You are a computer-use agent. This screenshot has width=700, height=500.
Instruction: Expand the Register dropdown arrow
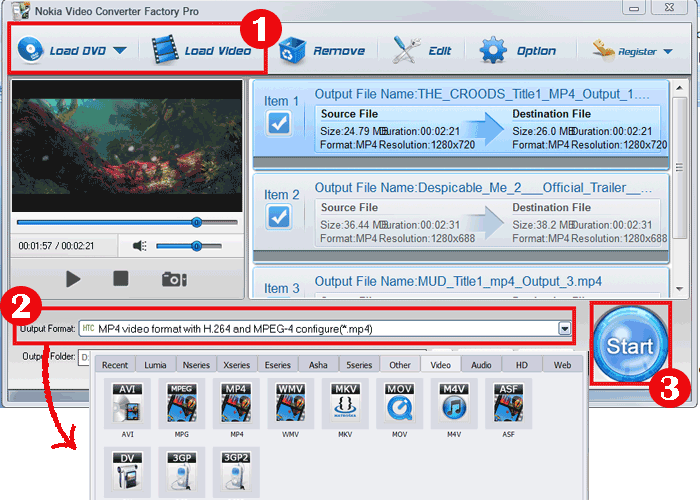(x=668, y=52)
